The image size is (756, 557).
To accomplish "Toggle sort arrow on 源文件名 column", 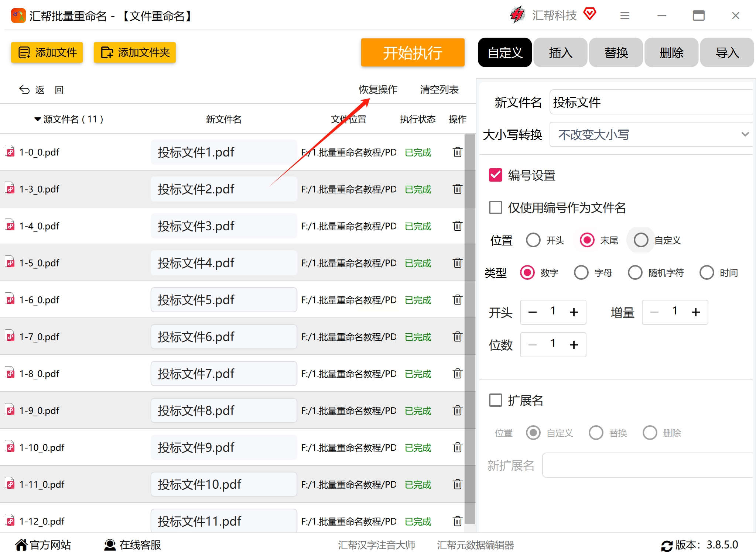I will (x=37, y=119).
